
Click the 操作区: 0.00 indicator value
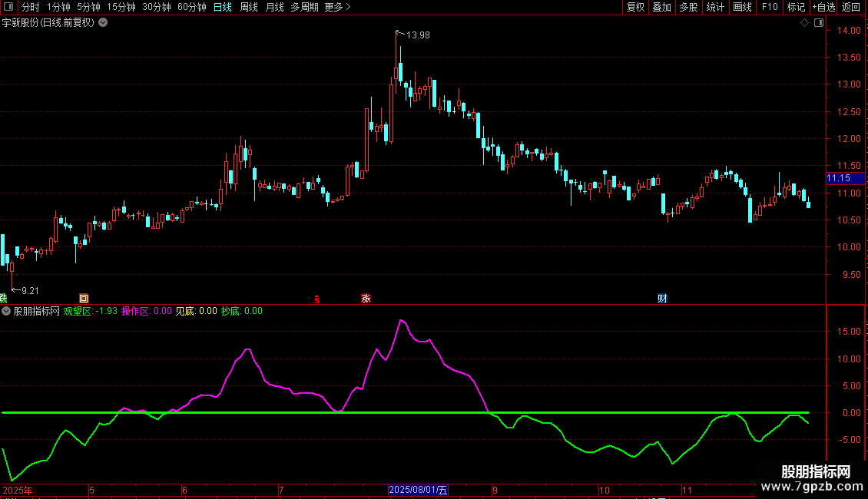point(147,311)
